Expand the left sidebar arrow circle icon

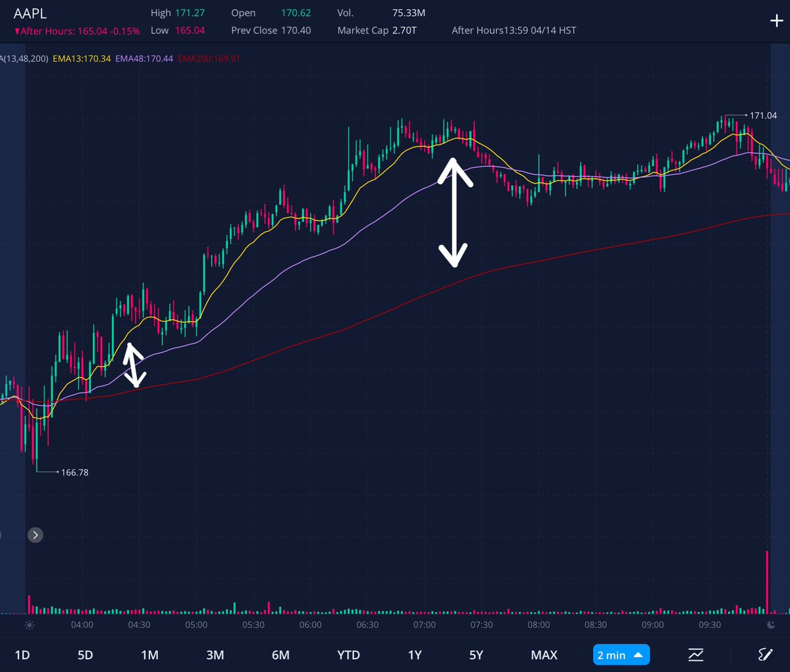pyautogui.click(x=35, y=535)
